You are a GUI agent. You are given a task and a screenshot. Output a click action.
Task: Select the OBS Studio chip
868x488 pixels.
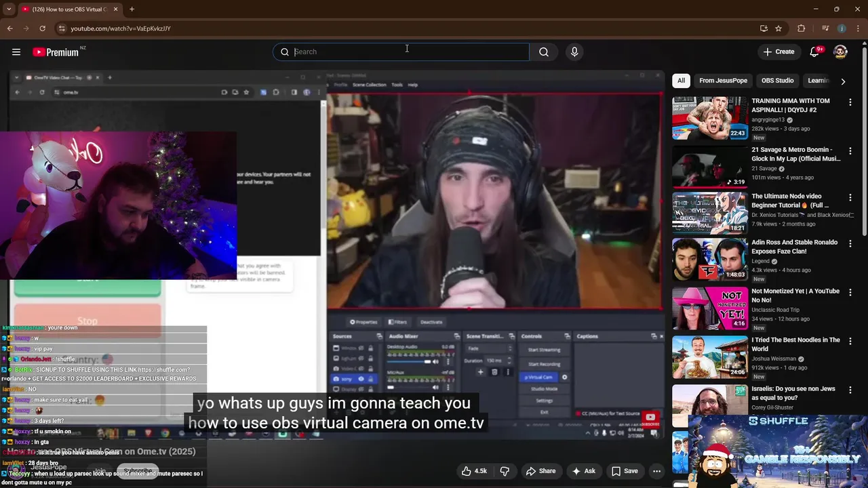(x=777, y=81)
